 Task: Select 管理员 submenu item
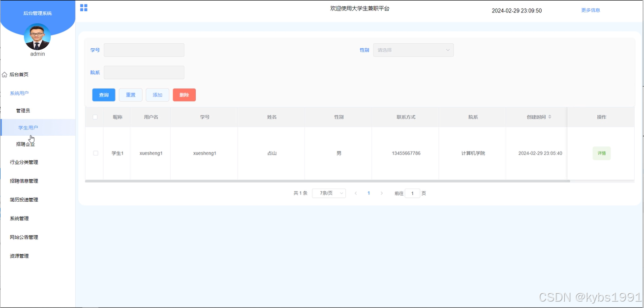[23, 111]
